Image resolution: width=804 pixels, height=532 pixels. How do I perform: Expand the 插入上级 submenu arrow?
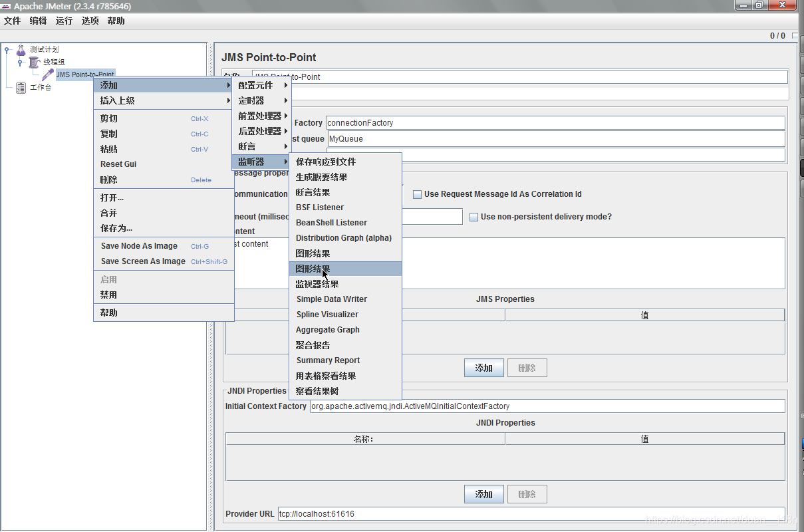point(229,100)
